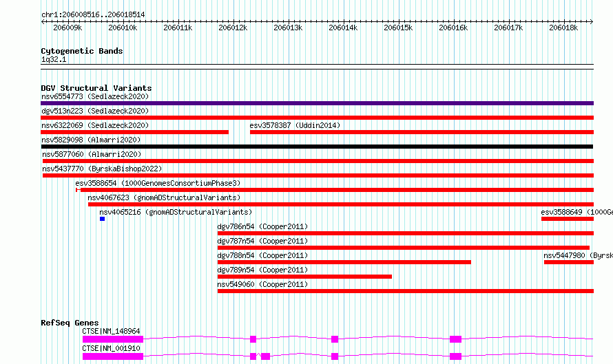Open the dgv789n54 (Cooper2011) label
This screenshot has width=613, height=364.
262,270
